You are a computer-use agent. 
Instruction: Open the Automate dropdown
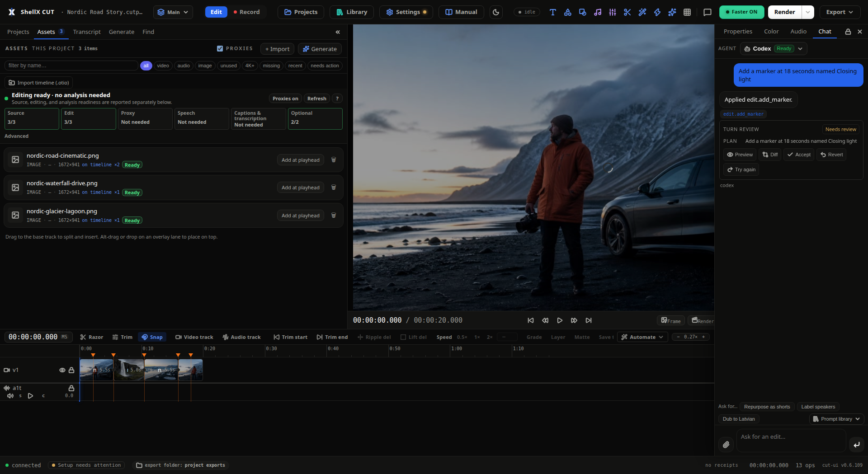(642, 337)
